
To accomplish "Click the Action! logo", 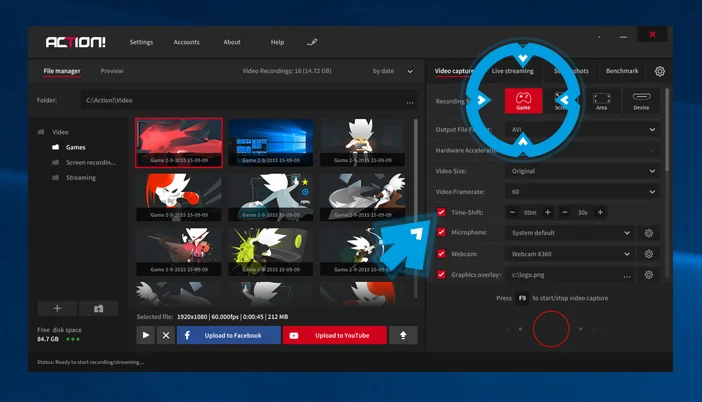I will [x=76, y=42].
